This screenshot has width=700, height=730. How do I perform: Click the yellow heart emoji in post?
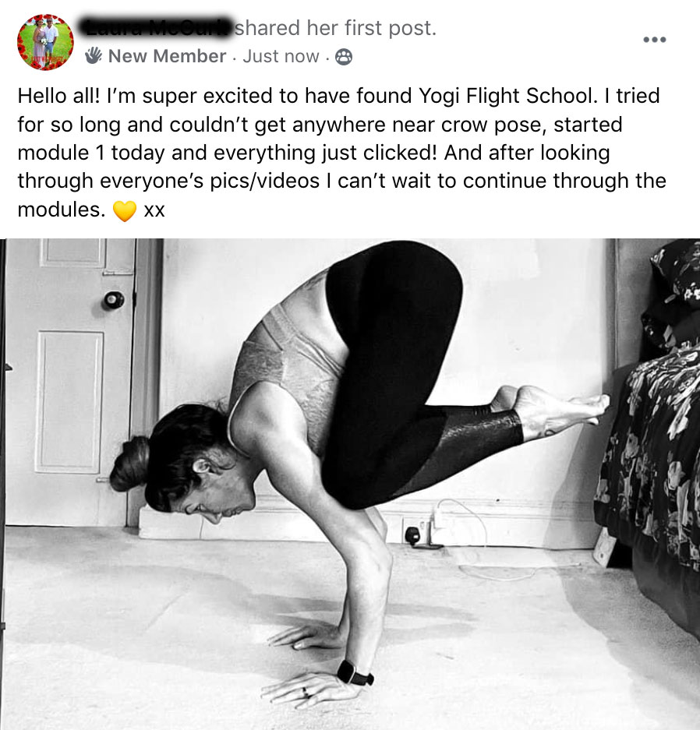point(125,211)
